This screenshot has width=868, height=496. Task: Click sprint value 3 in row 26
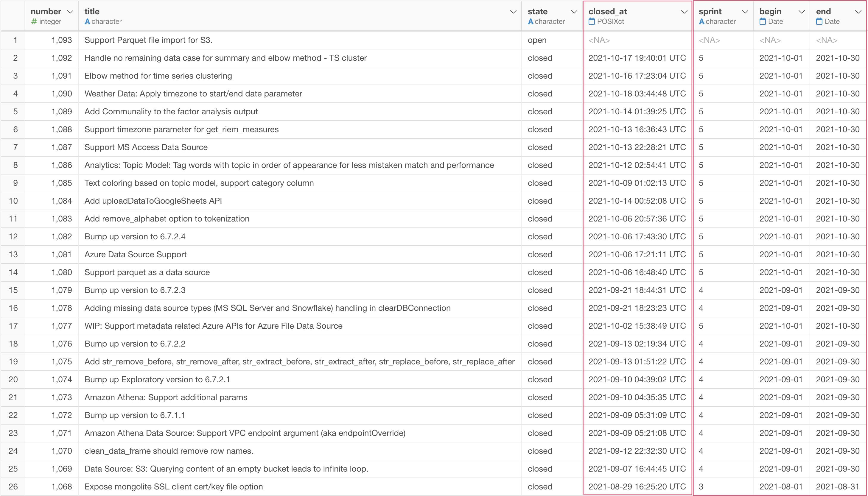(x=701, y=487)
